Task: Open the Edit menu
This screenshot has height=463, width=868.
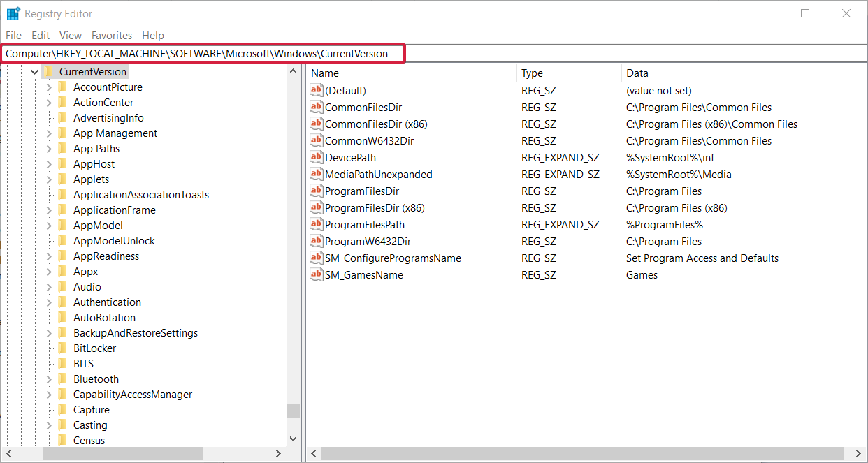Action: (41, 35)
